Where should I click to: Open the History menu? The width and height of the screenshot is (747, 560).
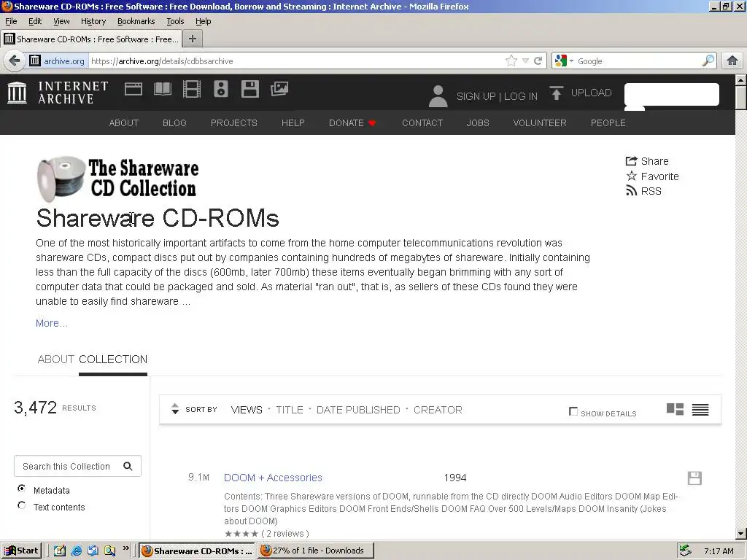pos(93,21)
